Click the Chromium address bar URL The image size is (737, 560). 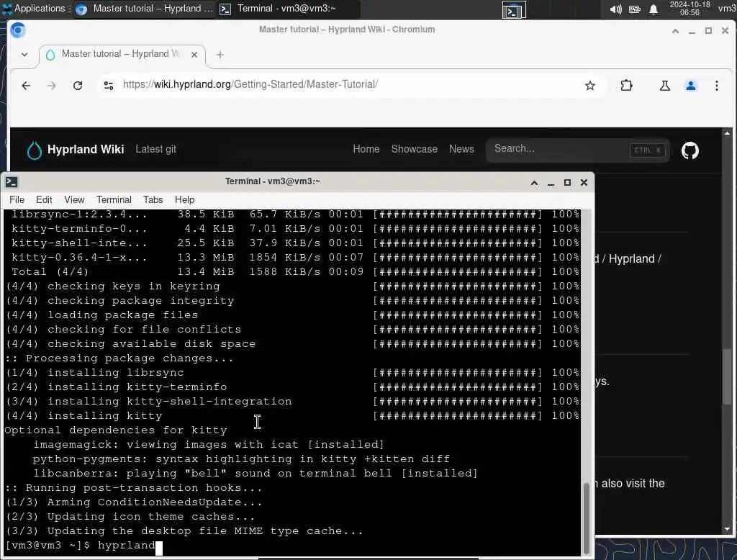[250, 85]
